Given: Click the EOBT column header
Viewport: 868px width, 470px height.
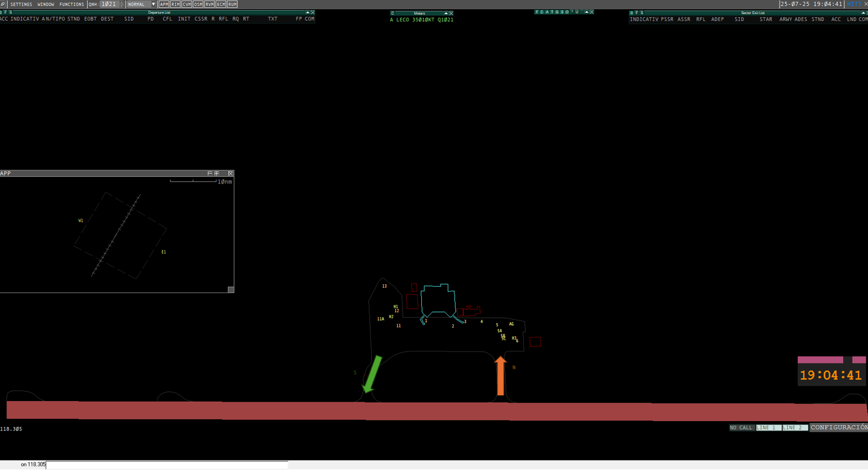Looking at the screenshot, I should pyautogui.click(x=90, y=19).
